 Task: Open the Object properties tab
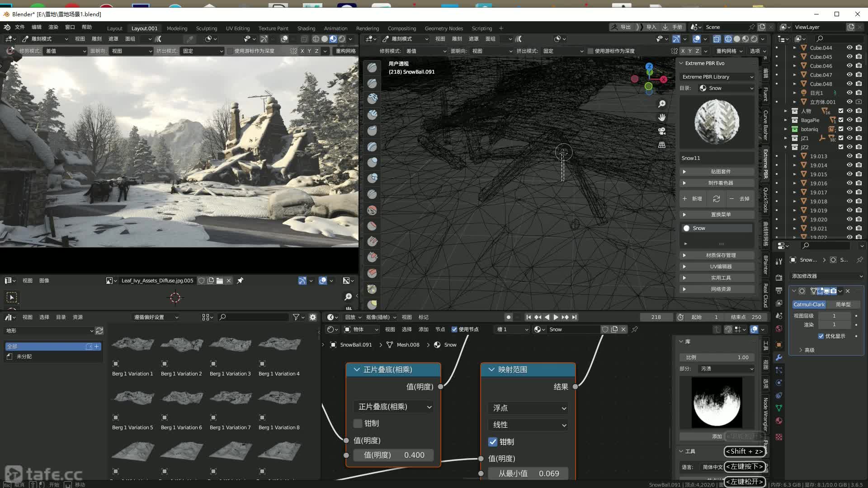click(x=779, y=345)
